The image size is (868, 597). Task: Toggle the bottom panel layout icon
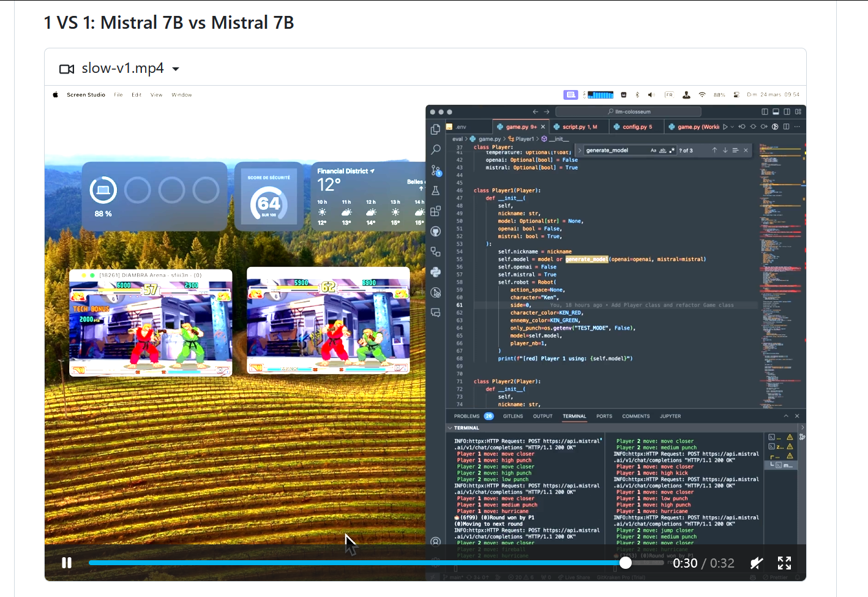tap(776, 111)
